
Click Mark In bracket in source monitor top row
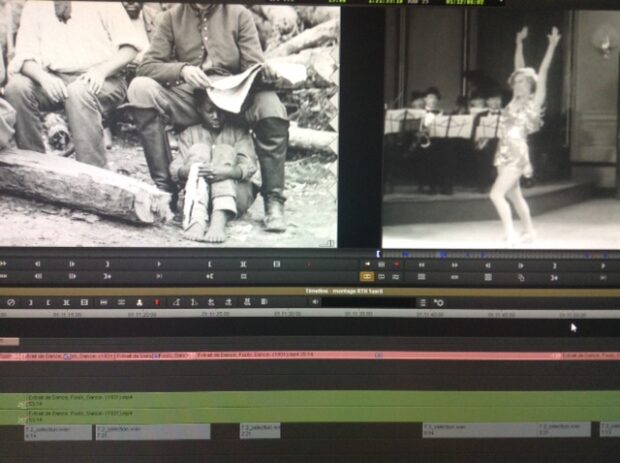coord(210,264)
